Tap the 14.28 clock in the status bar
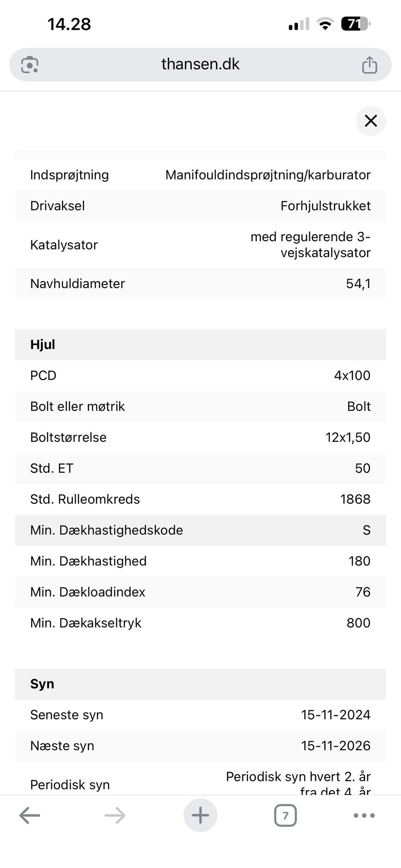Viewport: 401px width, 868px height. pos(69,24)
